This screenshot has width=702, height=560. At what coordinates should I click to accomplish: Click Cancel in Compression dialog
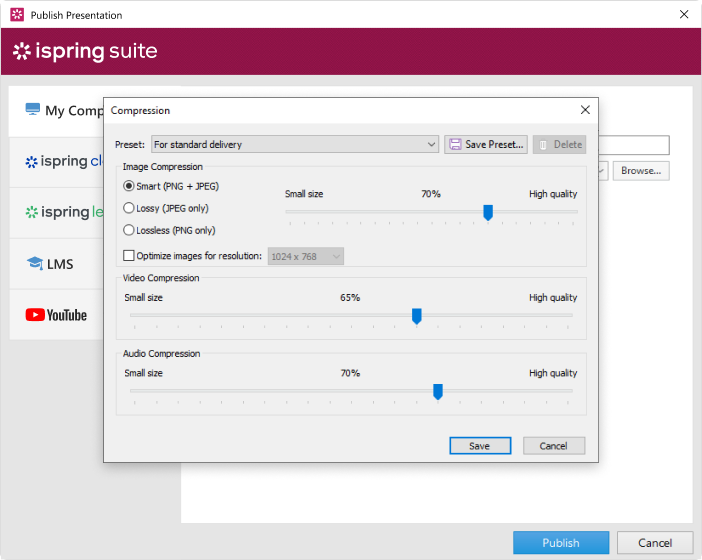(x=554, y=446)
